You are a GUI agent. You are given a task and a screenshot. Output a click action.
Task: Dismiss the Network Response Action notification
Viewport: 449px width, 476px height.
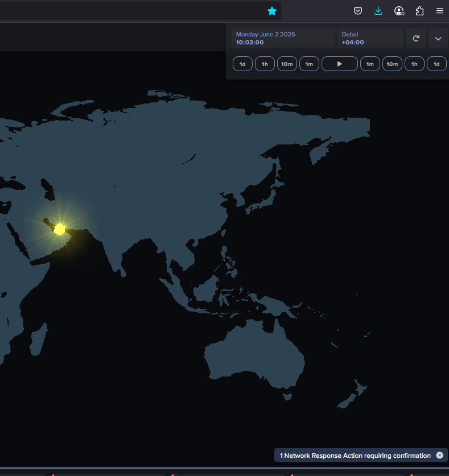point(439,455)
